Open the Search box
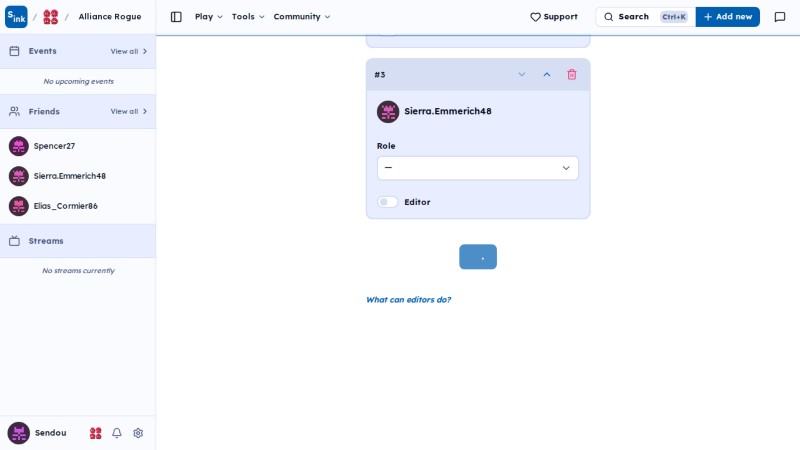 coord(645,17)
